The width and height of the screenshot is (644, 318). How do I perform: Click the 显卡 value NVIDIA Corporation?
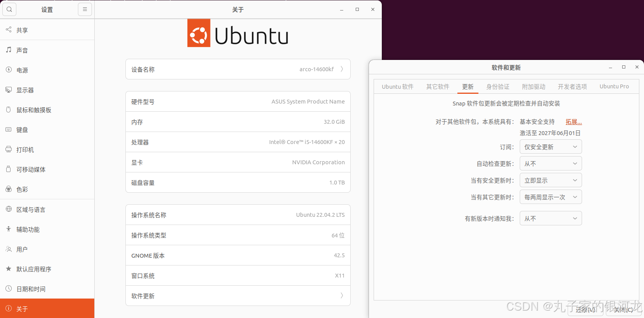(318, 162)
